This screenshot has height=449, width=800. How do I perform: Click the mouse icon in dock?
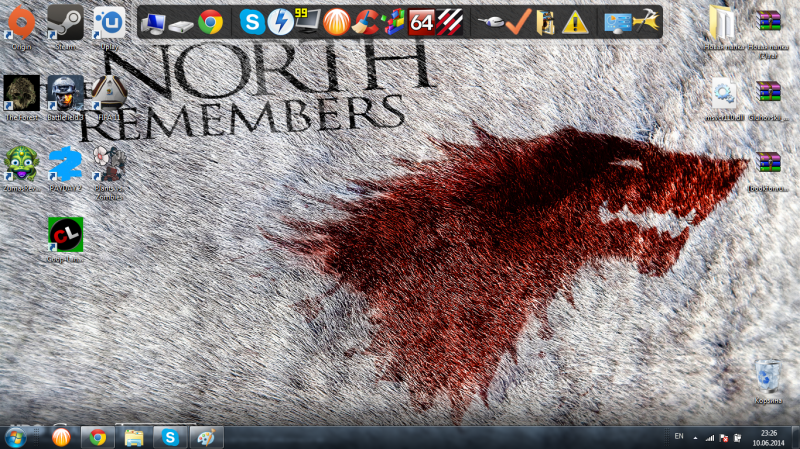click(490, 22)
